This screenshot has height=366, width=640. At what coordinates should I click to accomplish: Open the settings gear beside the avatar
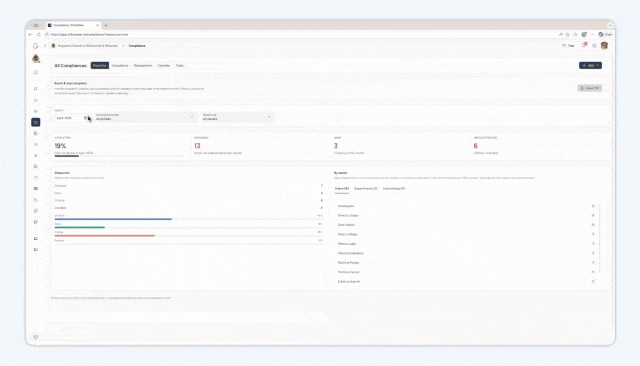coord(594,45)
